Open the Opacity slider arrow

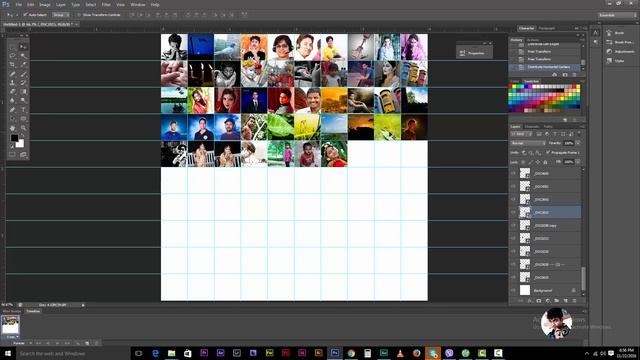coord(578,143)
